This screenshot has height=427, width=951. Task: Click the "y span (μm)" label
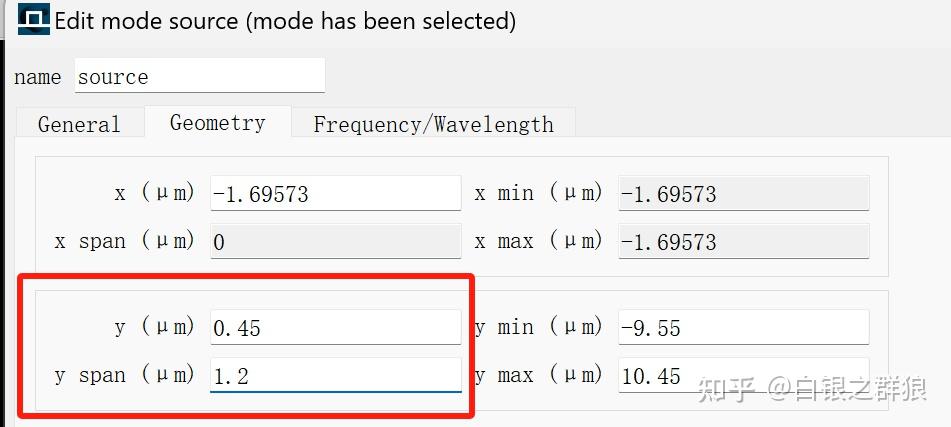point(125,376)
